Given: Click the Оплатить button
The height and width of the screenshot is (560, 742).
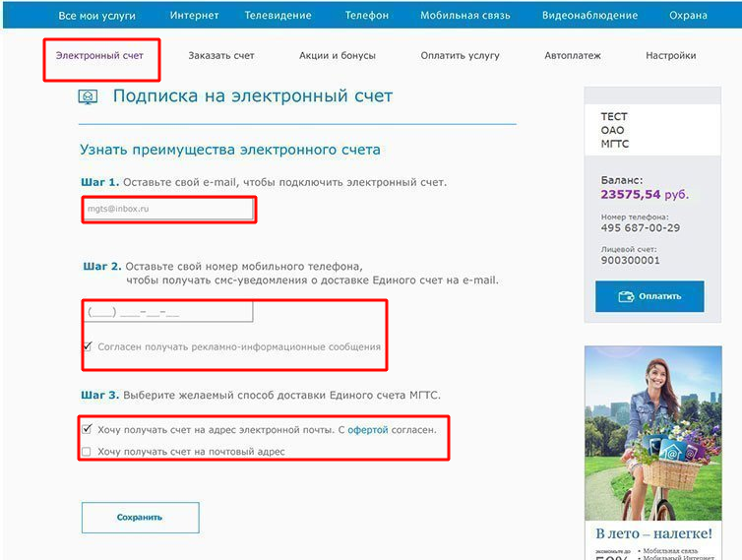Looking at the screenshot, I should (649, 296).
